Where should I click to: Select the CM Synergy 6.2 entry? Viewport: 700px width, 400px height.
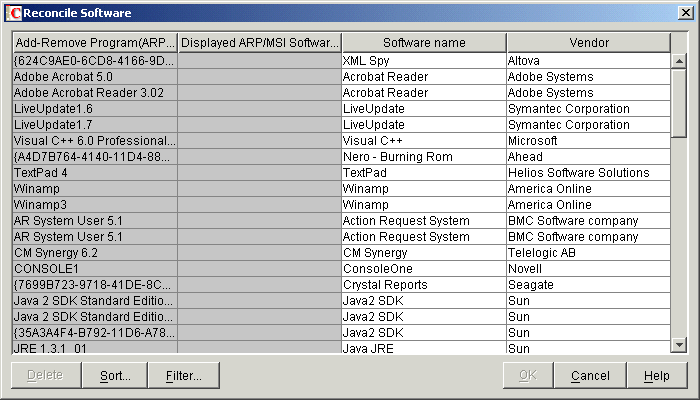click(95, 253)
